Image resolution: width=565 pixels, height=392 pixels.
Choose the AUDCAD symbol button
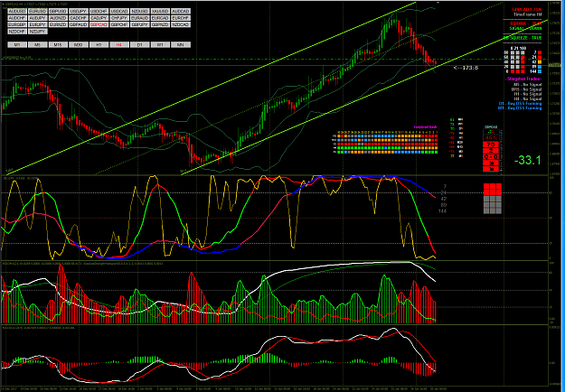(x=181, y=11)
